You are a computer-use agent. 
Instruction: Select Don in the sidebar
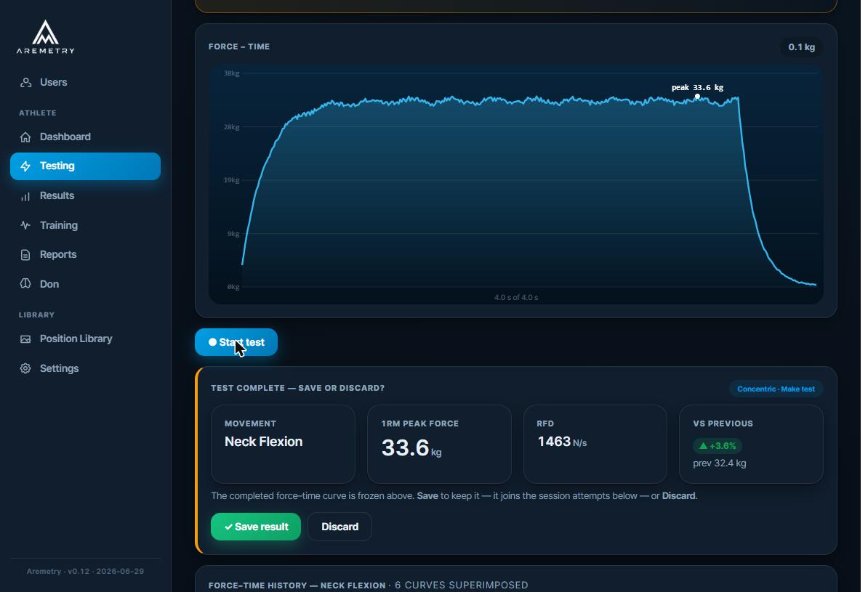[85, 284]
